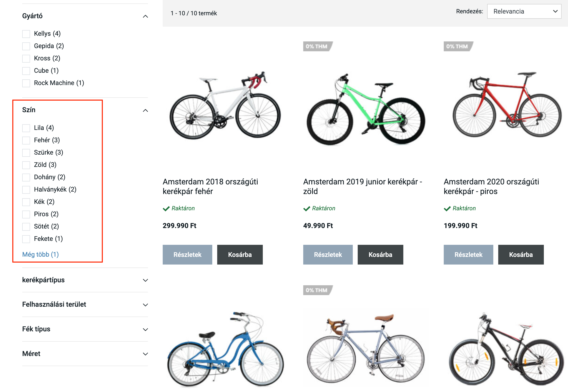This screenshot has width=568, height=392.
Task: Click the 0% THM badge on grey-blue bike
Action: click(317, 290)
